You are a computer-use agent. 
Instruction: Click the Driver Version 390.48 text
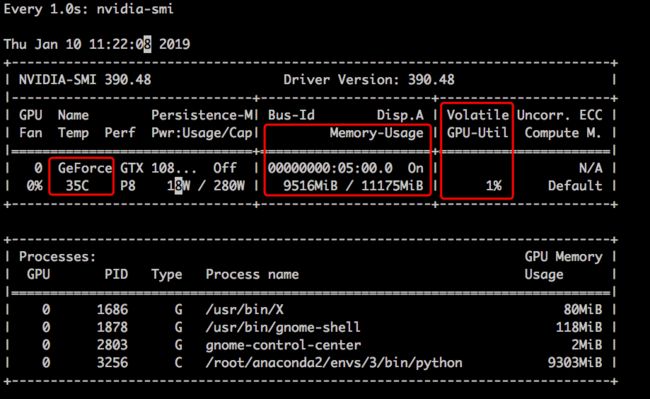click(x=369, y=80)
